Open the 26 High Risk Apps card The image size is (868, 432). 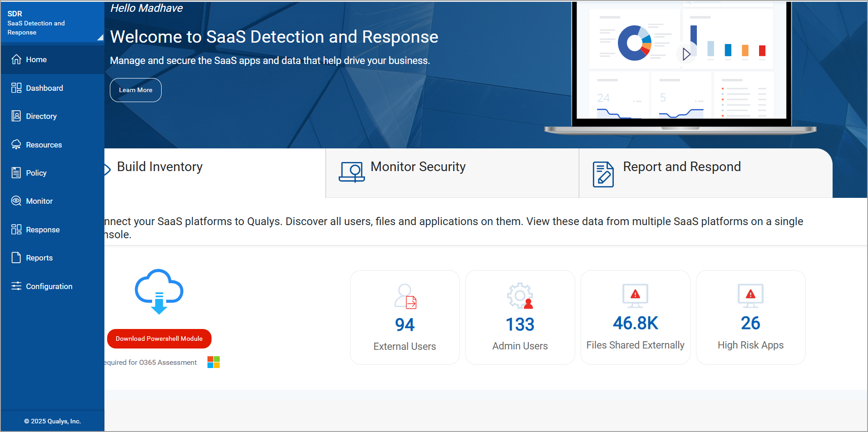click(x=751, y=317)
